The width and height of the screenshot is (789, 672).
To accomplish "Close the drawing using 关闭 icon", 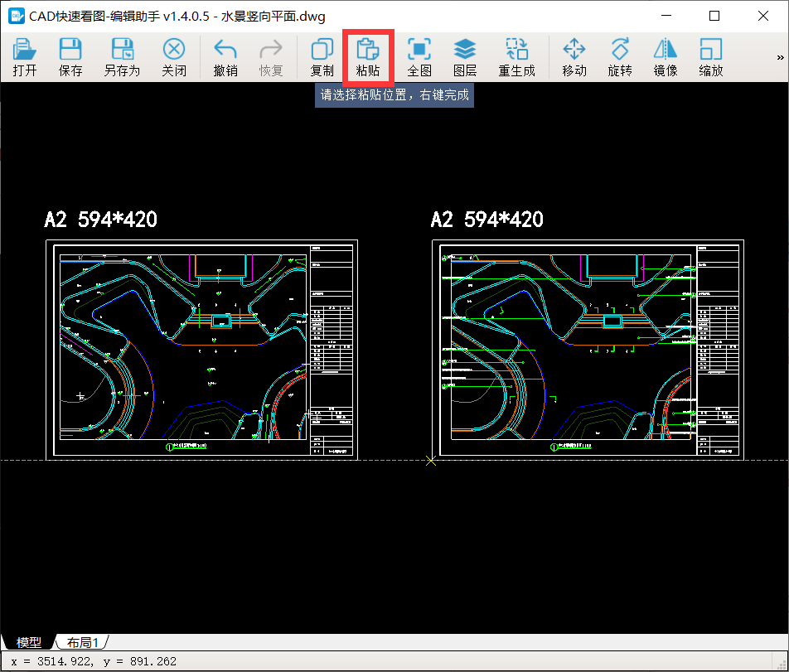I will click(x=174, y=56).
